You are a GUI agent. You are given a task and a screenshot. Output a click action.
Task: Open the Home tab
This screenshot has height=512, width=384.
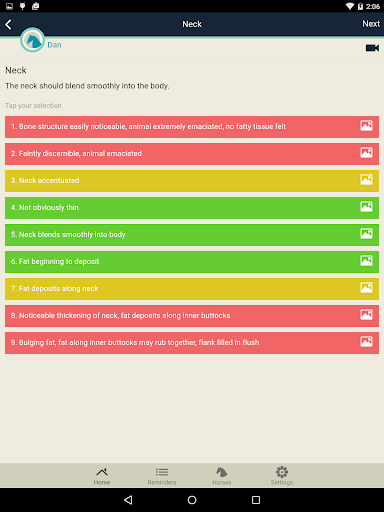(x=102, y=476)
